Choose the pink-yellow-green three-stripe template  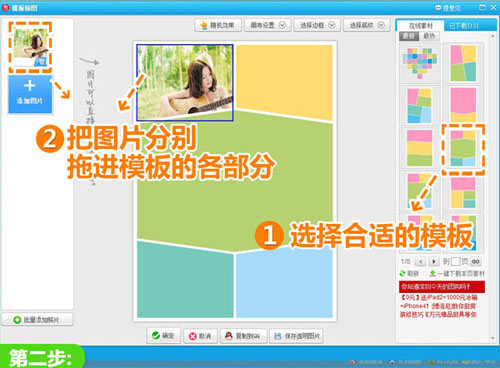click(420, 148)
